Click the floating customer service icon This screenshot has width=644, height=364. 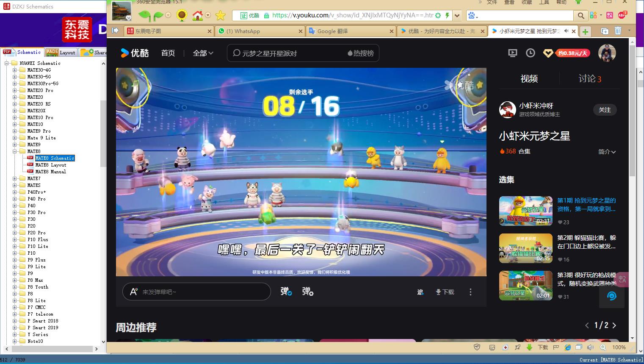[611, 296]
